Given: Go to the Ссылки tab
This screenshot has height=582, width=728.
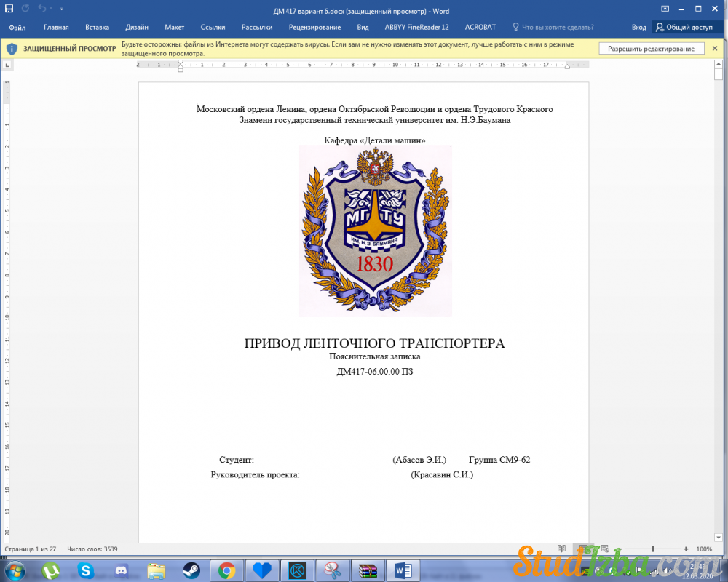Looking at the screenshot, I should (213, 28).
